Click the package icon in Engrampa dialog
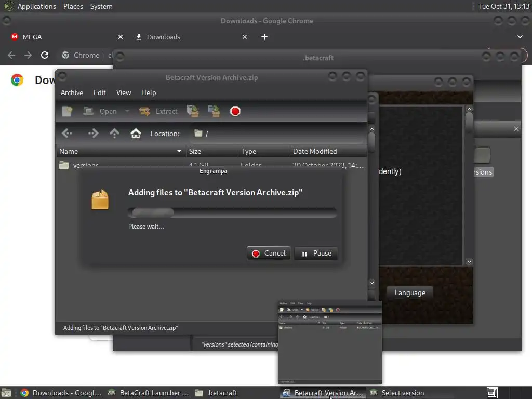Screen dimensions: 532x399 (x=100, y=199)
